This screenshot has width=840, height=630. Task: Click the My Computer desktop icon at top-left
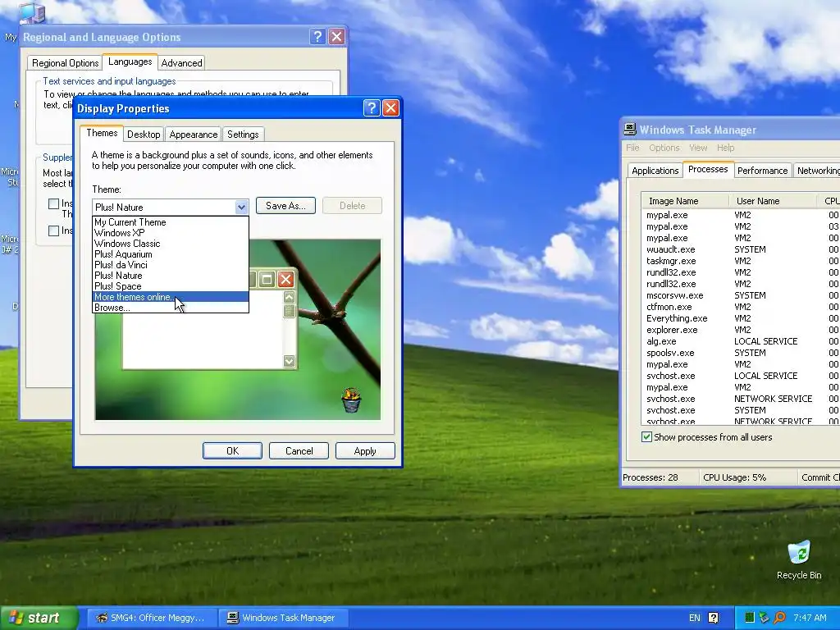click(32, 13)
